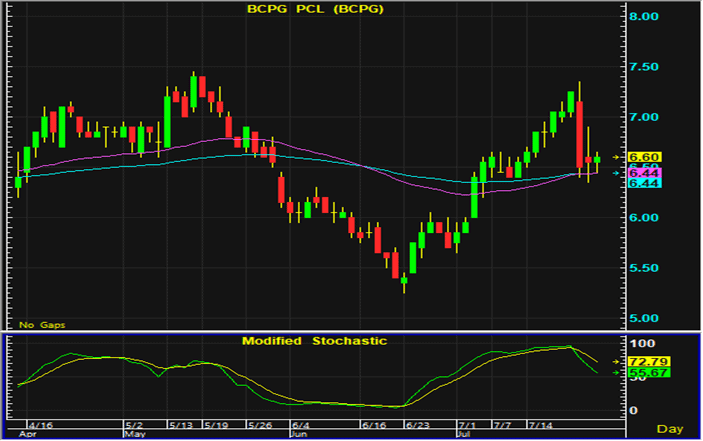Click the Apr month label on time axis
The image size is (703, 441).
coord(28,435)
